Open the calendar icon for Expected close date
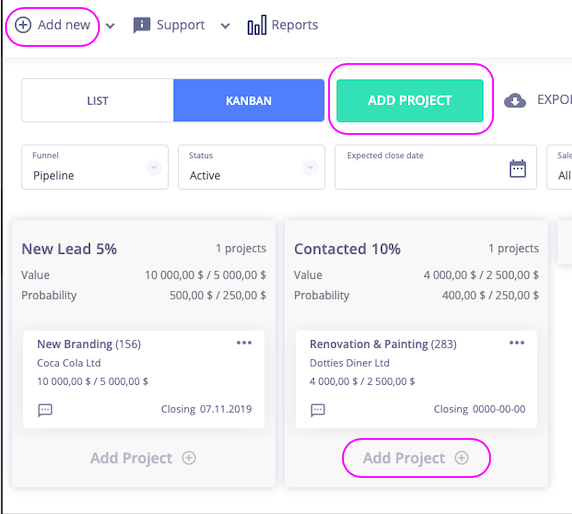572x514 pixels. click(517, 169)
